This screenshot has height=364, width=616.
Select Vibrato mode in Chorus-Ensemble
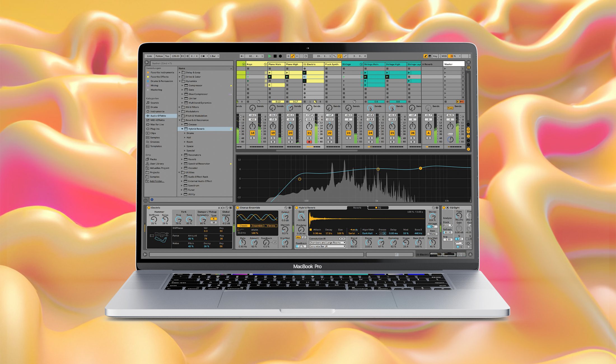tap(271, 226)
